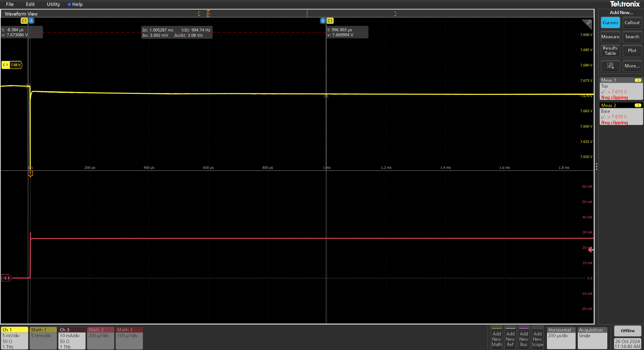Image resolution: width=644 pixels, height=350 pixels.
Task: Click the draw-a-box zoom icon
Action: pos(587,24)
